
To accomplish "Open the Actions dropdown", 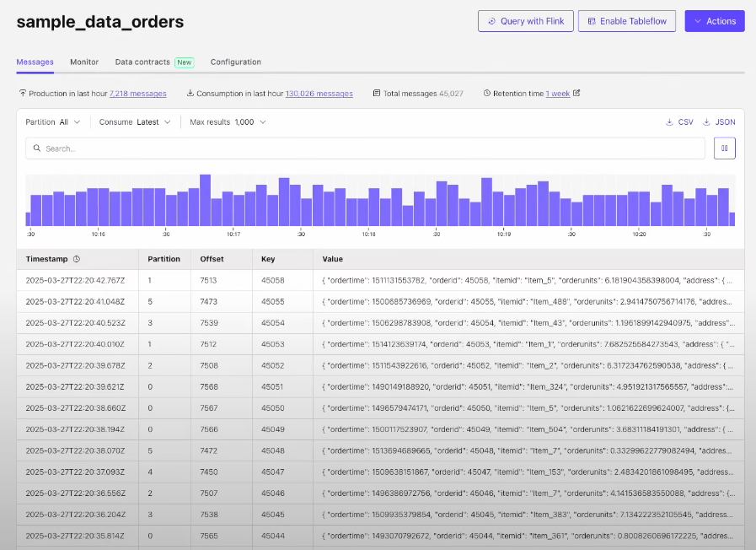I will click(x=714, y=20).
